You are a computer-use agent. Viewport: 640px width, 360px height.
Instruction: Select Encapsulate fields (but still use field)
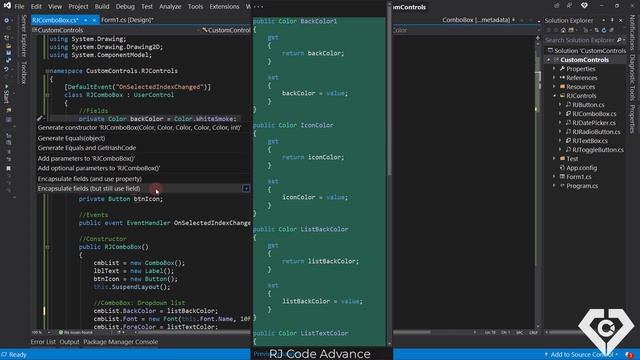143,189
